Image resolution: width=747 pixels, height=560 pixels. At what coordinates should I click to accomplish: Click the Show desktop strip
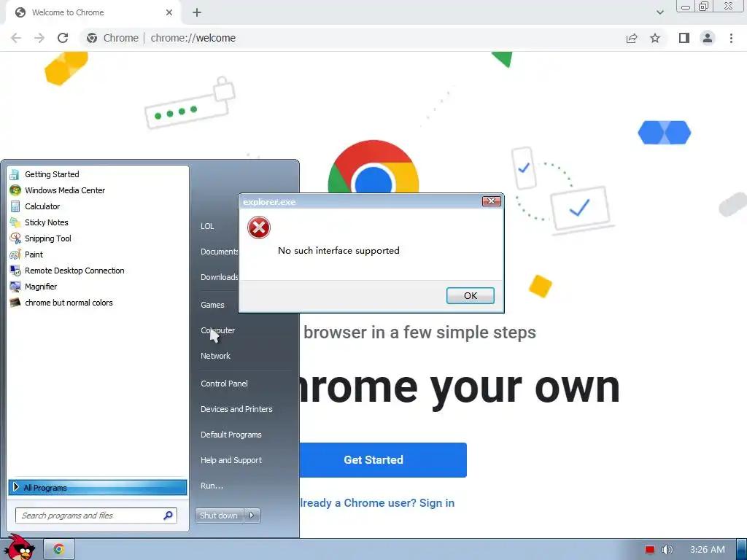(741, 550)
